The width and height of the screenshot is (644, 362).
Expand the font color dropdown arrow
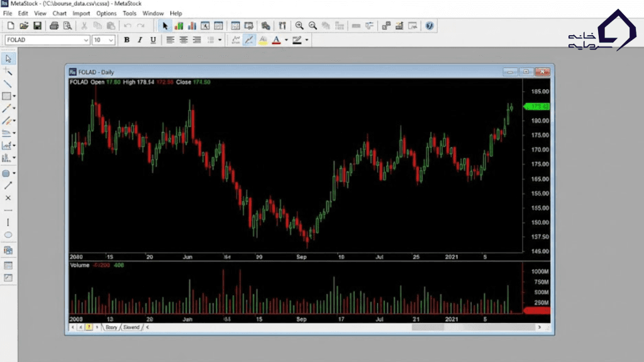pyautogui.click(x=286, y=40)
